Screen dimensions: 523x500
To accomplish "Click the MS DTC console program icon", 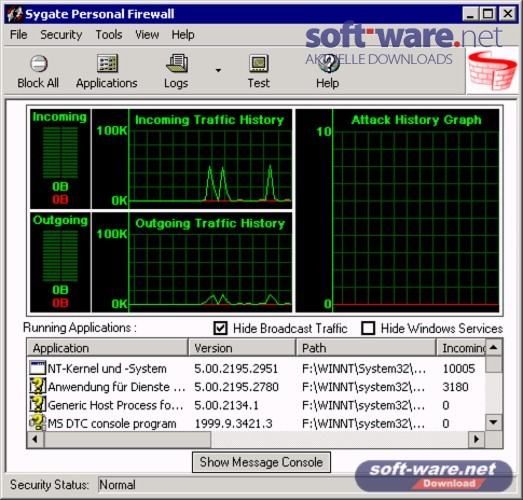I will tap(37, 423).
